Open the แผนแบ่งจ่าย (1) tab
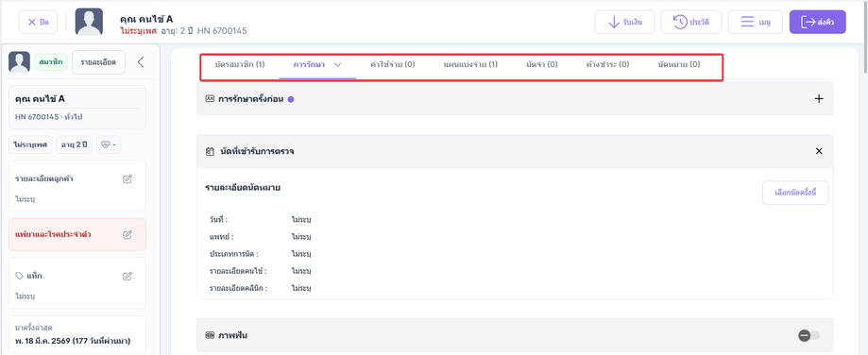This screenshot has height=355, width=868. [470, 65]
